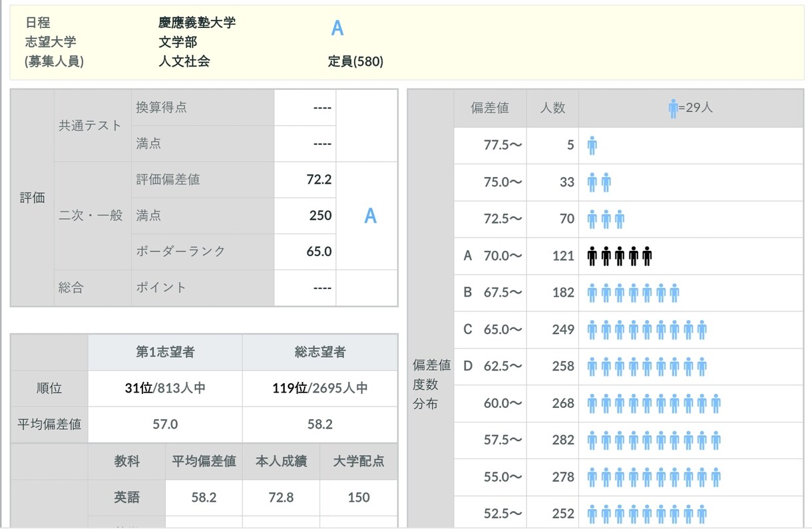The image size is (812, 529).
Task: Click the 文学部 faculty text
Action: tap(178, 42)
